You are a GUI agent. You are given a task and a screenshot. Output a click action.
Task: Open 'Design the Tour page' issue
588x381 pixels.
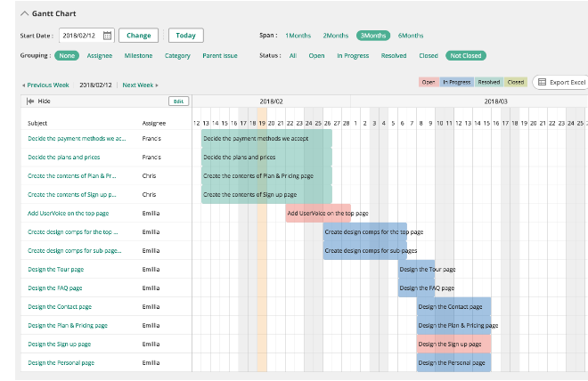[x=55, y=269]
